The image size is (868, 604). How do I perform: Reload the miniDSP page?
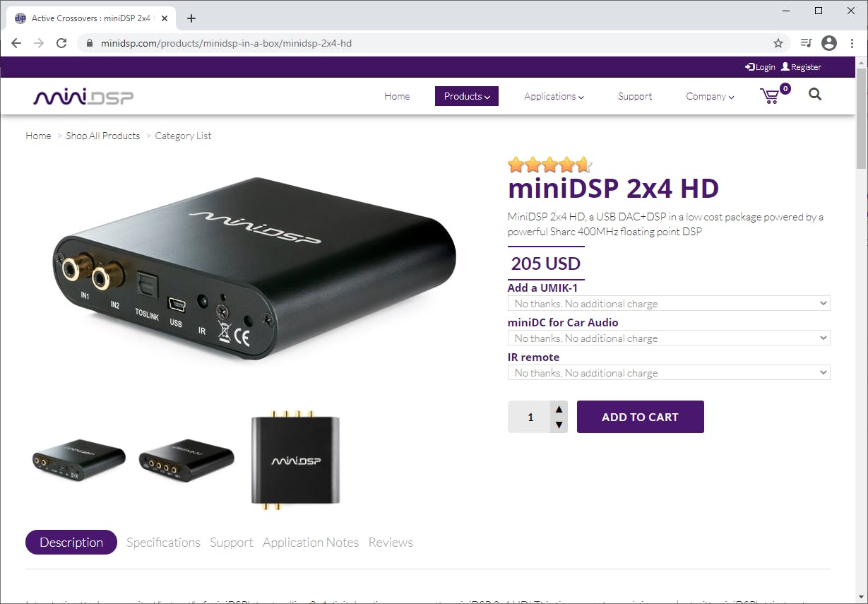pyautogui.click(x=61, y=43)
